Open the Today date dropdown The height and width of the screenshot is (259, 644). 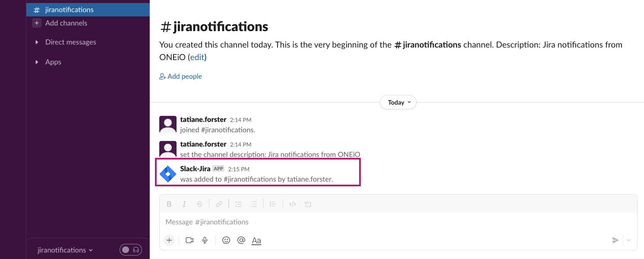[x=398, y=102]
